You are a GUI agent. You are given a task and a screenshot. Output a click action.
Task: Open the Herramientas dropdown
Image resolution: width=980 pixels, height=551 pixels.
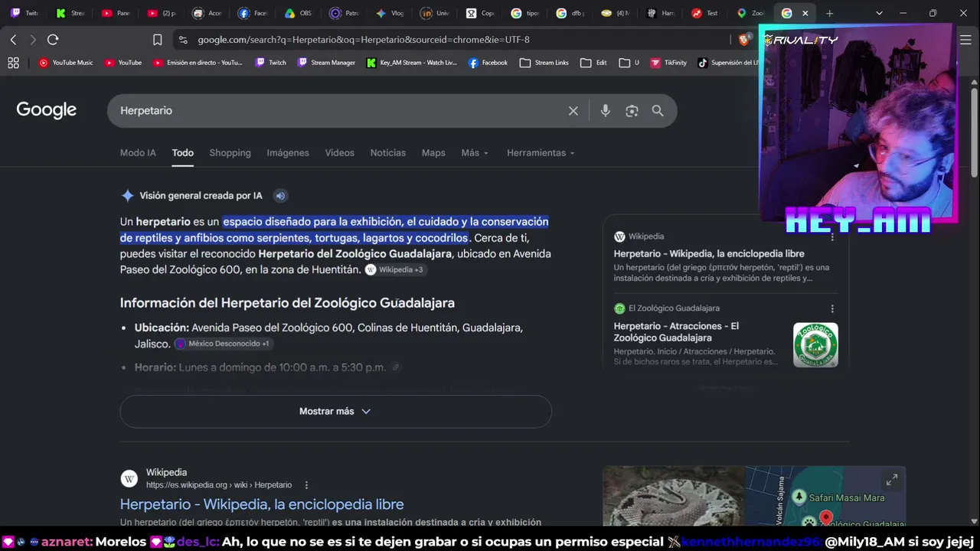pos(541,153)
